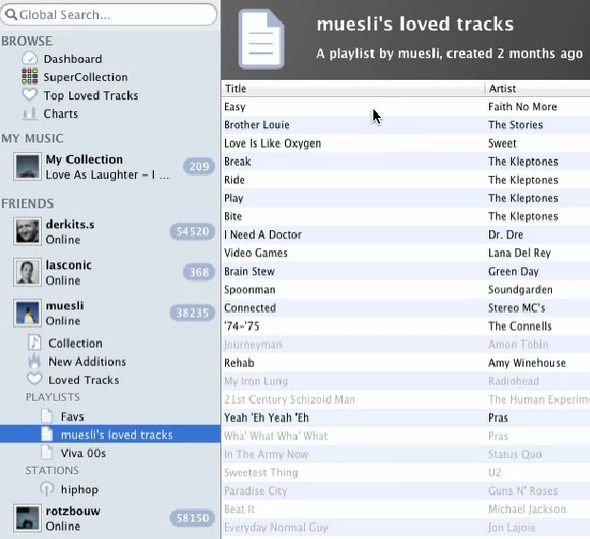Click lasconic avatar thumbnail

pyautogui.click(x=27, y=272)
